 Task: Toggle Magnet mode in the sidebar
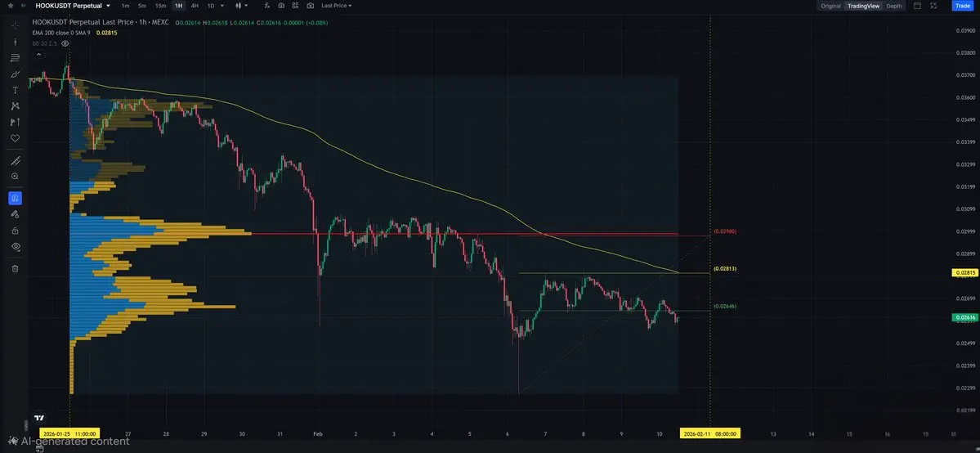16,199
